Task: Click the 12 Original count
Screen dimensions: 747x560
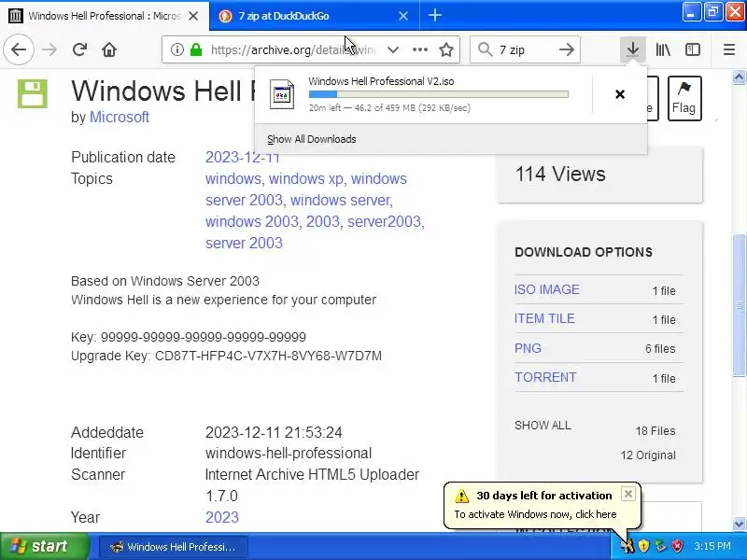Action: [x=648, y=455]
